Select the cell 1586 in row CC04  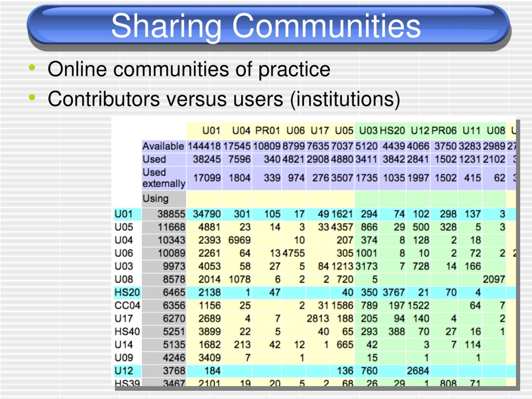pos(342,305)
